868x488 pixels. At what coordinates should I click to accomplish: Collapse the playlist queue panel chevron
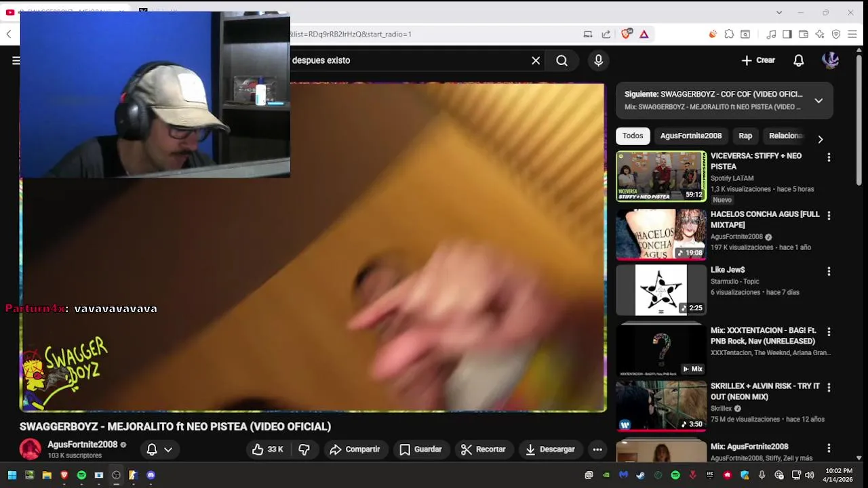click(818, 100)
